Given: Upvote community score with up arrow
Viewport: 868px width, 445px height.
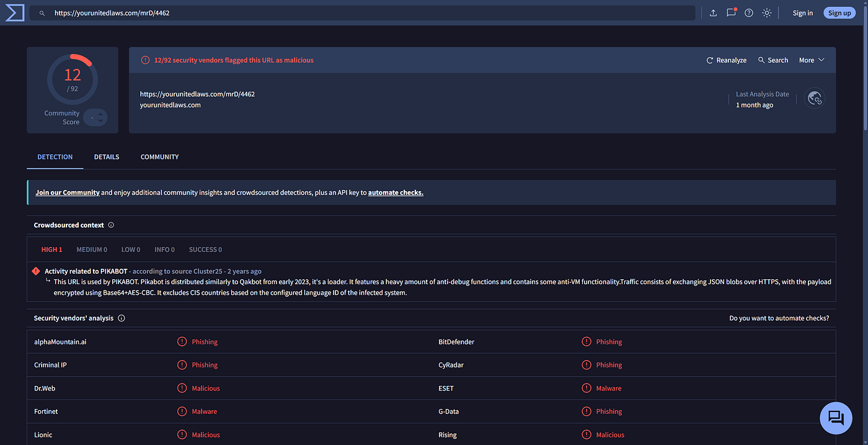Looking at the screenshot, I should pos(100,114).
